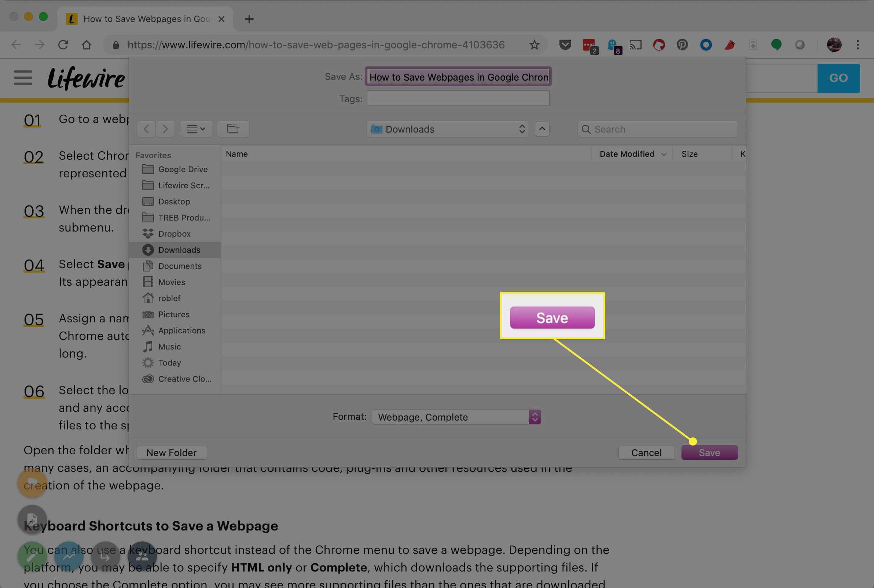The height and width of the screenshot is (588, 874).
Task: Click Chrome back arrow
Action: tap(16, 45)
